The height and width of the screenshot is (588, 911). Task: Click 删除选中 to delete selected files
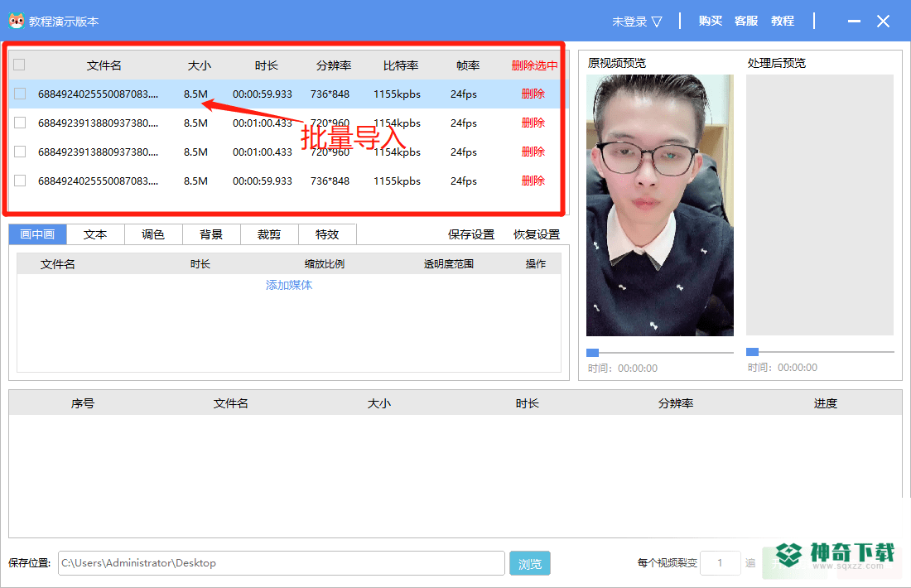(534, 65)
